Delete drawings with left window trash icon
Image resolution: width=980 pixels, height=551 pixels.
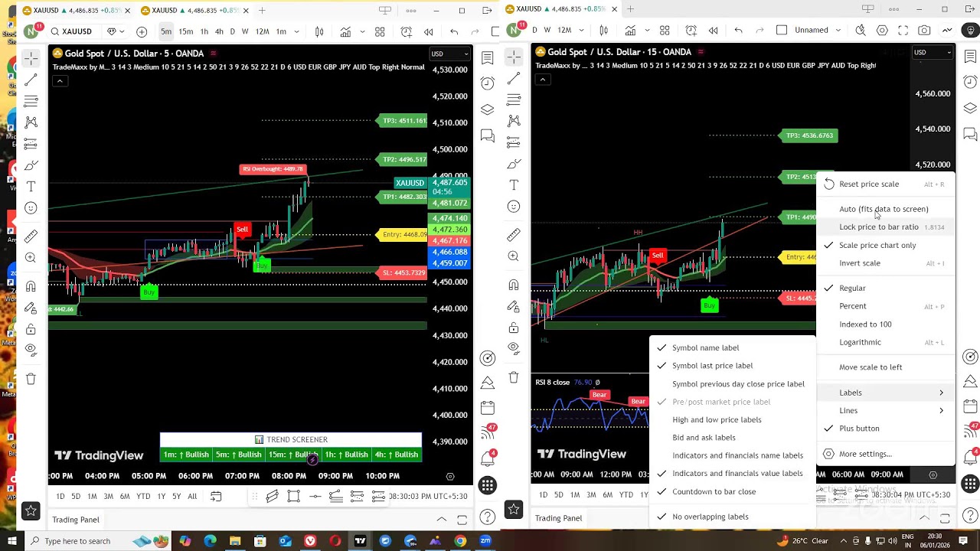point(31,379)
